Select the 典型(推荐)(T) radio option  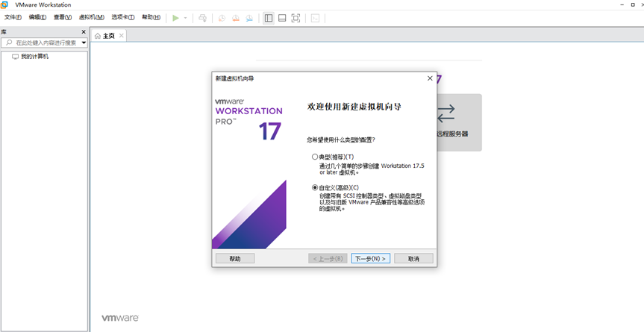pyautogui.click(x=315, y=157)
